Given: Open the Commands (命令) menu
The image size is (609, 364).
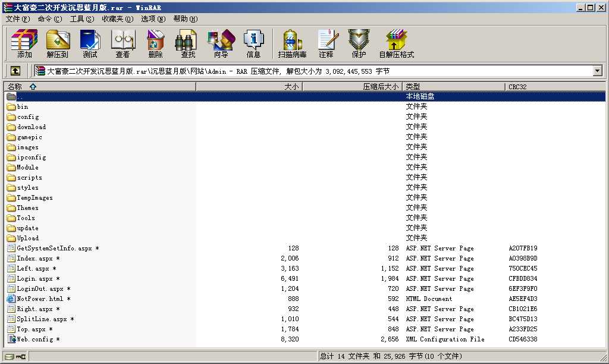Looking at the screenshot, I should [50, 18].
